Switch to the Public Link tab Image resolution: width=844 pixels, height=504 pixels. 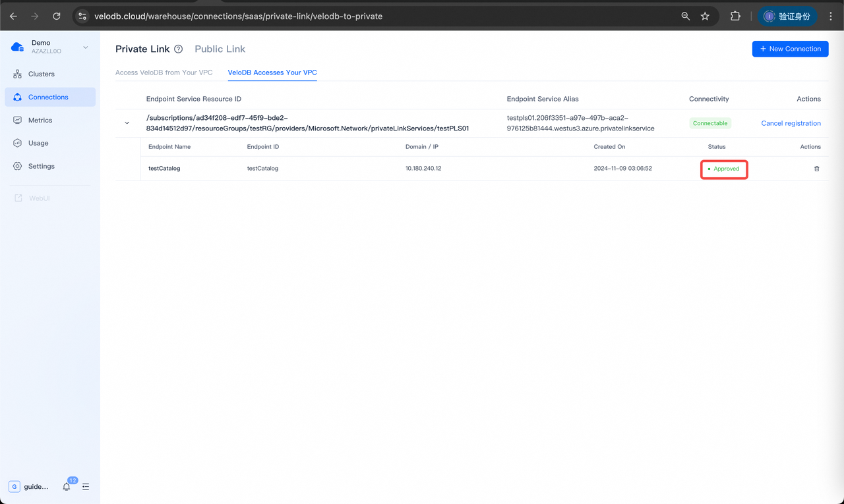point(220,49)
